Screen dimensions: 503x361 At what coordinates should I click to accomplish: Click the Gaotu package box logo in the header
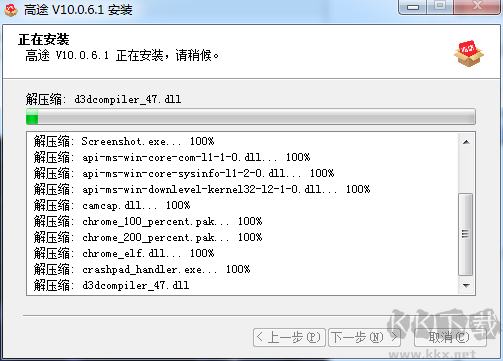tap(469, 54)
